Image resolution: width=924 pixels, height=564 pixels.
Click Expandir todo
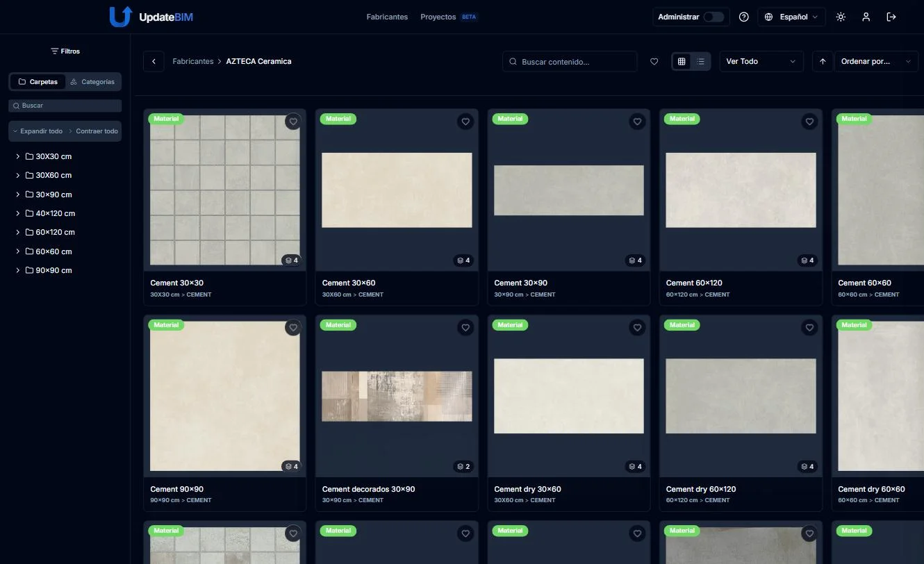pyautogui.click(x=38, y=131)
